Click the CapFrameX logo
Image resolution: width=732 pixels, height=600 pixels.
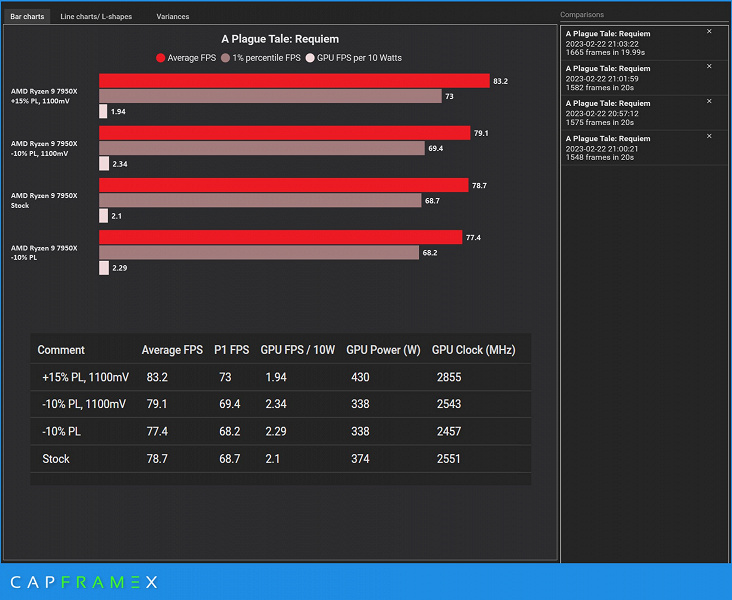(x=84, y=582)
